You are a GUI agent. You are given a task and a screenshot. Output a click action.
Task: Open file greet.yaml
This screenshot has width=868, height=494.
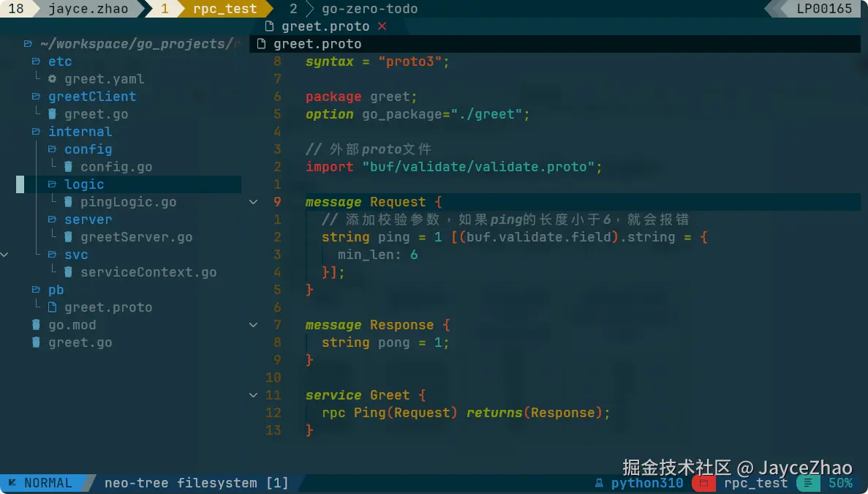104,79
